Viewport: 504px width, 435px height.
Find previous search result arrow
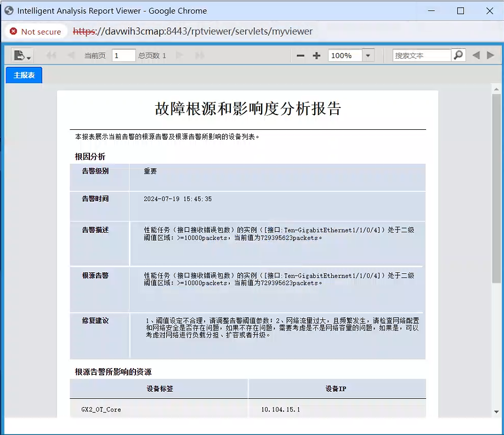[x=476, y=55]
